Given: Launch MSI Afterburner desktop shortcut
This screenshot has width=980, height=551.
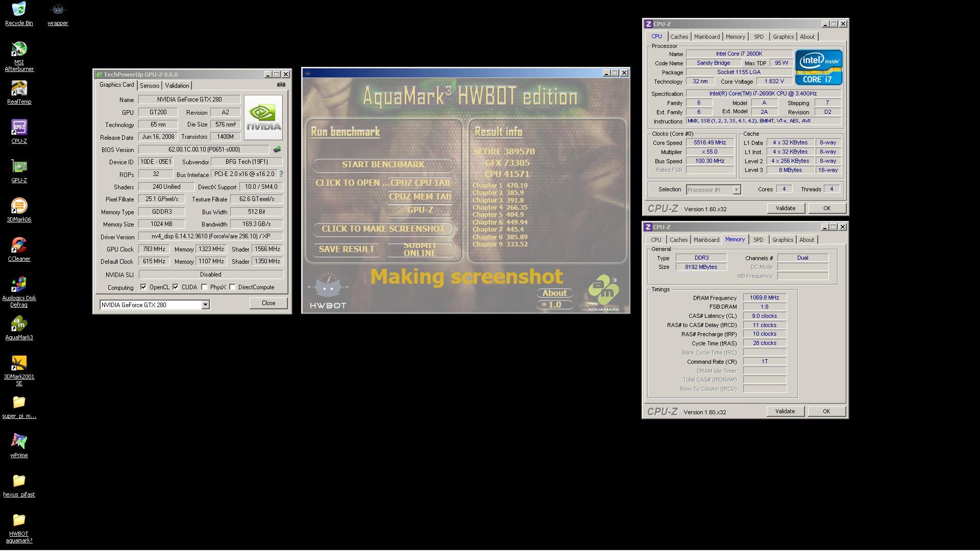Looking at the screenshot, I should coord(19,56).
